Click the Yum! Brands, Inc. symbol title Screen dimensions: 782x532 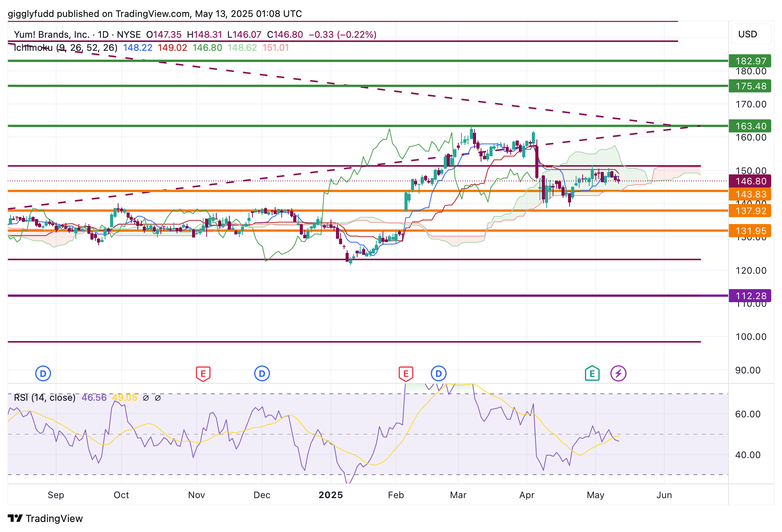tap(52, 35)
